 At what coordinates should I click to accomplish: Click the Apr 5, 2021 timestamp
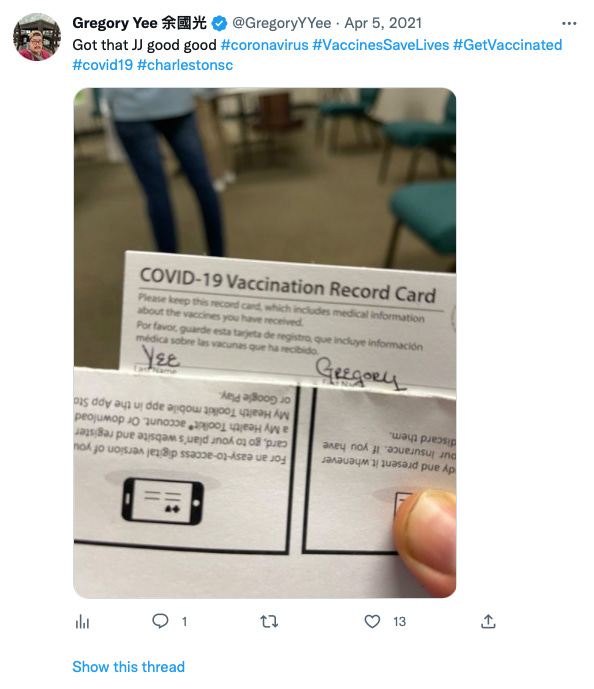[x=383, y=23]
